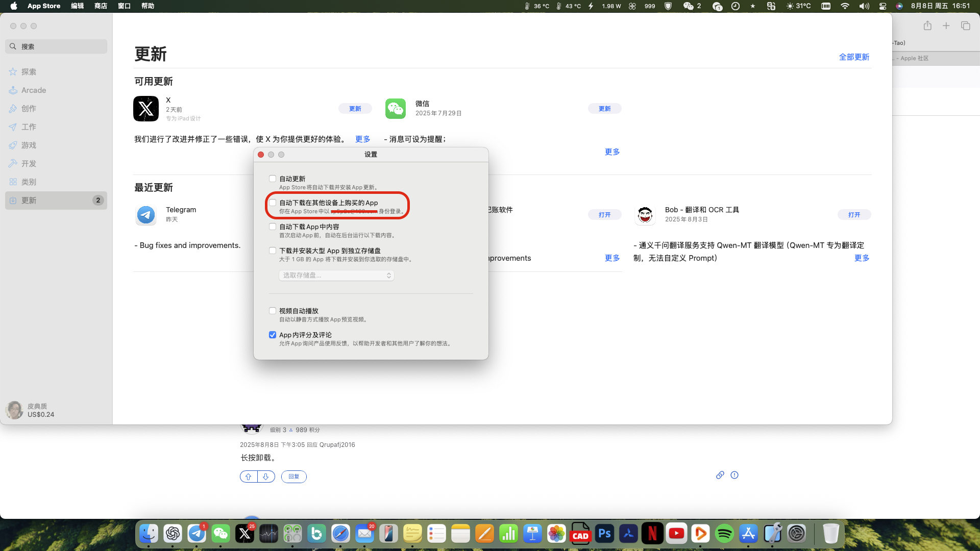The width and height of the screenshot is (980, 551).
Task: Click the upvote arrow under the reply
Action: 249,477
